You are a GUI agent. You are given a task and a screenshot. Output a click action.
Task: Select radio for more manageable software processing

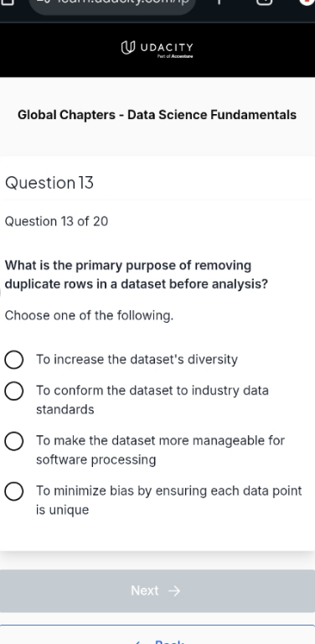(14, 441)
